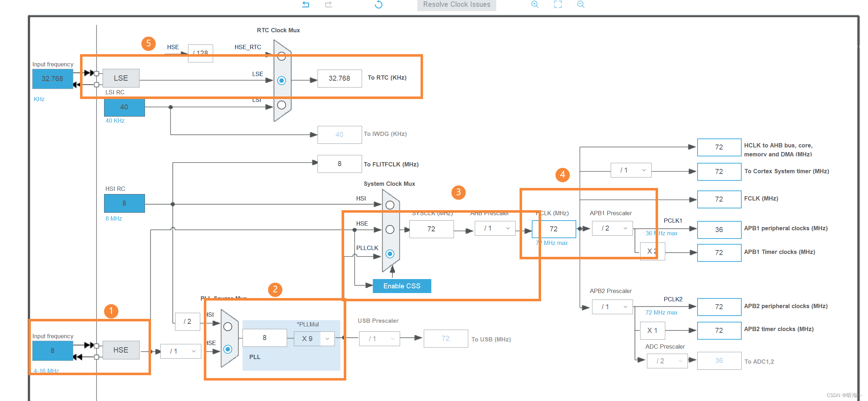Click the undo arrow icon
This screenshot has height=401, width=868.
(x=306, y=4)
